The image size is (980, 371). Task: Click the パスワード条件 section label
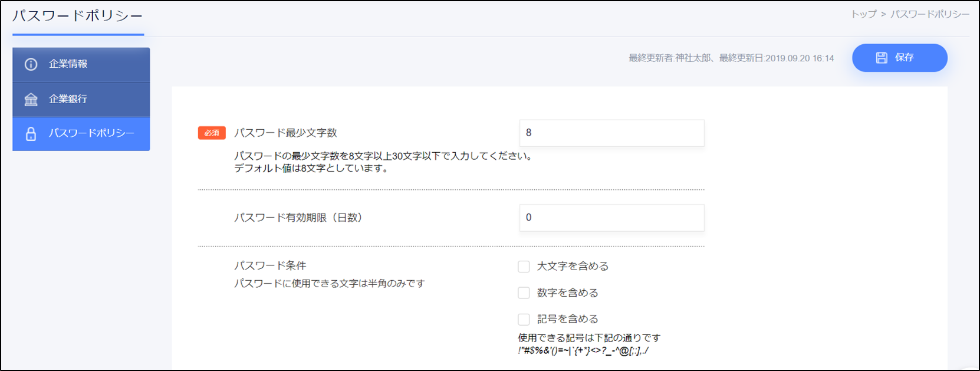coord(270,266)
